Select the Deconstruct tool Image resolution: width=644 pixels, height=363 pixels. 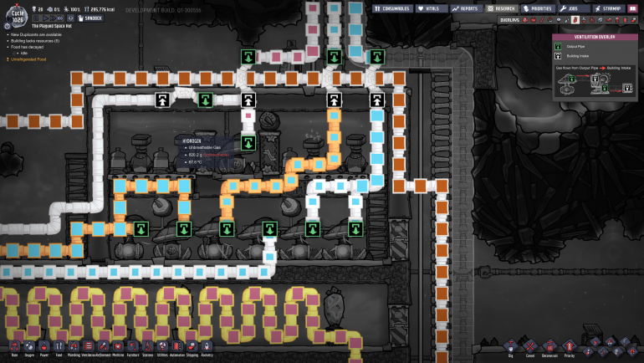pos(549,347)
